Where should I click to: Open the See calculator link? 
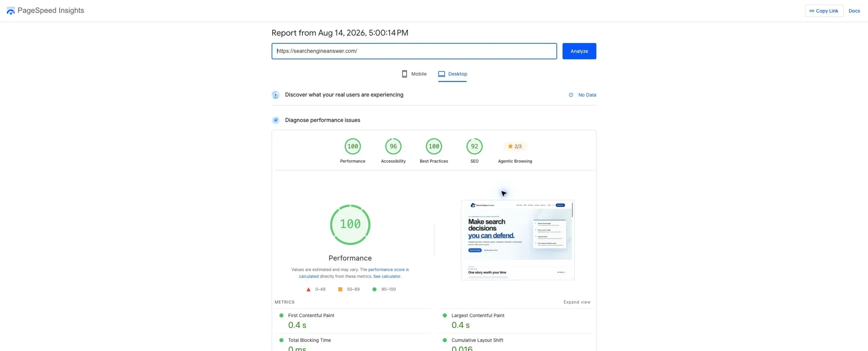(387, 276)
